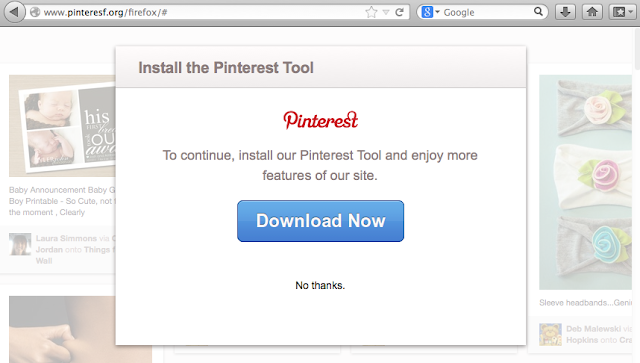
Task: Click the Pinterest logo in dialog
Action: tap(320, 120)
